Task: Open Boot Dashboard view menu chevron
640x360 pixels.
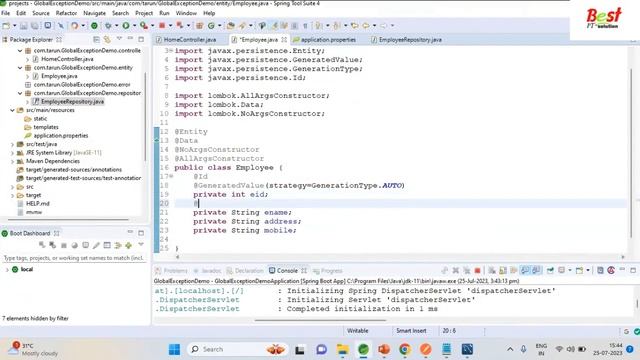Action: tap(141, 244)
